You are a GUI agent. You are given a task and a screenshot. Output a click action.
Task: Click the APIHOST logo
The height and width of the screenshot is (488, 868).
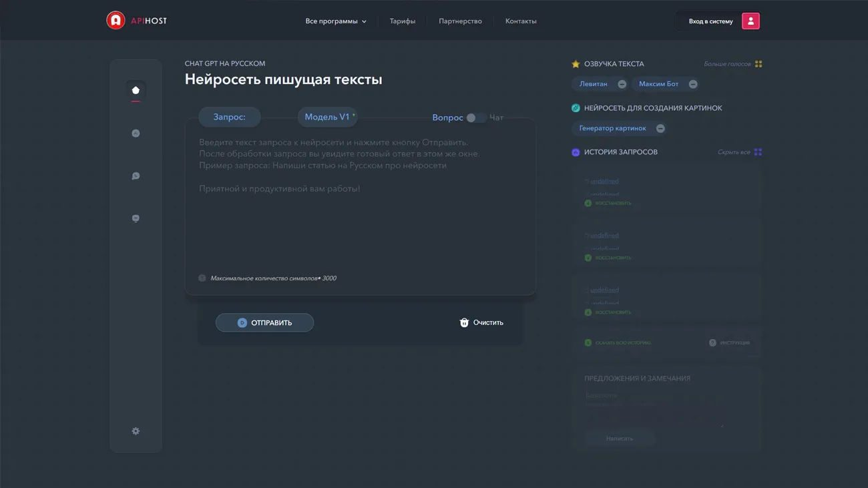(x=137, y=21)
